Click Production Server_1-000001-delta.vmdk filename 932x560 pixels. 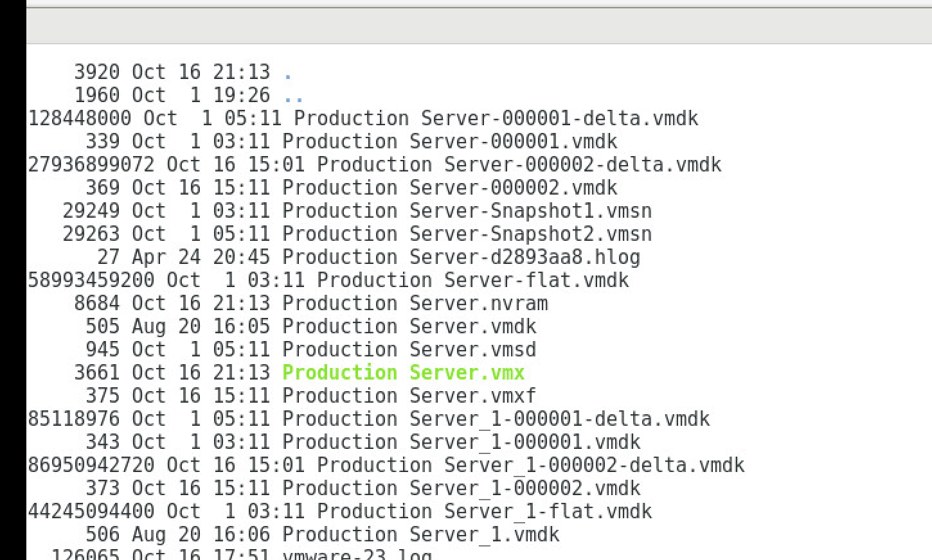496,419
